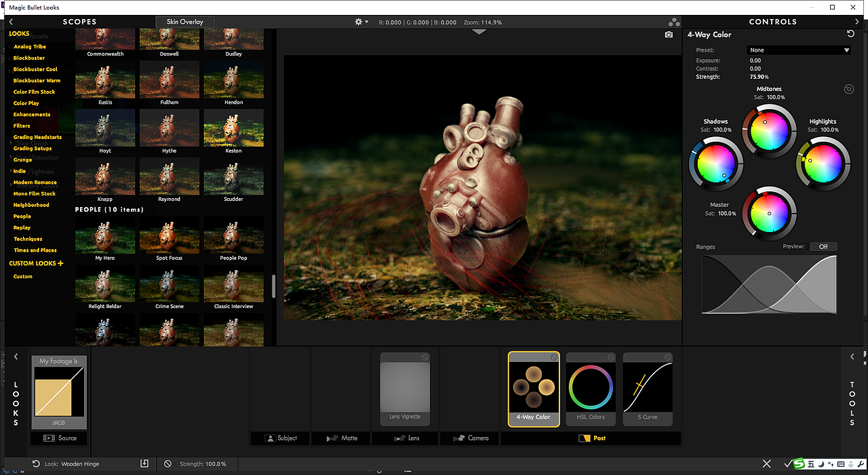The height and width of the screenshot is (475, 868).
Task: Switch to the Subject tab
Action: point(281,438)
